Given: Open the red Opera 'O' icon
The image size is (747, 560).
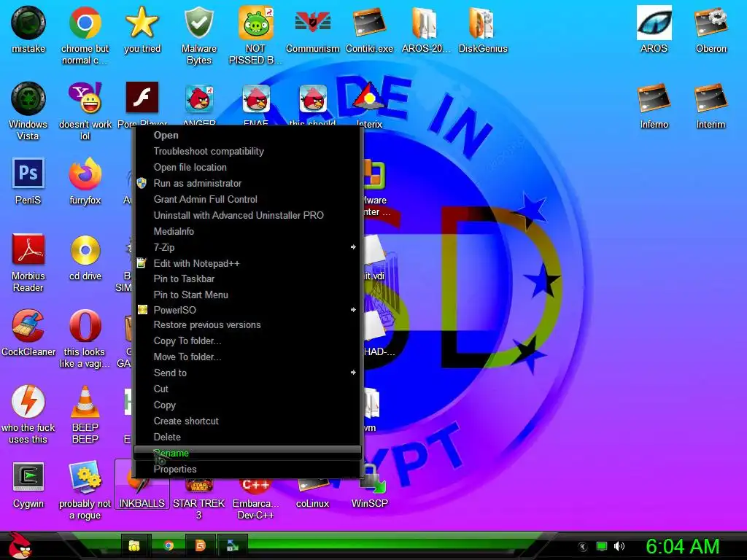Looking at the screenshot, I should coord(85,326).
